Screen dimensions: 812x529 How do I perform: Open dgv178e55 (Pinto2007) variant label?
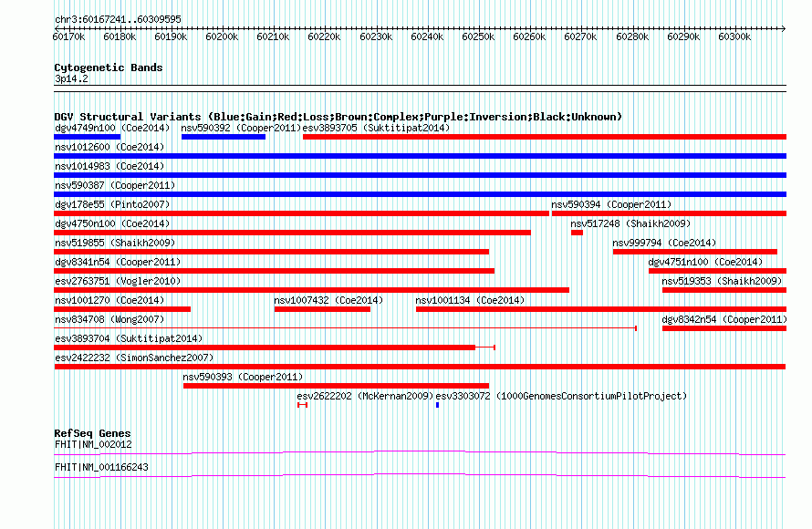pyautogui.click(x=112, y=204)
